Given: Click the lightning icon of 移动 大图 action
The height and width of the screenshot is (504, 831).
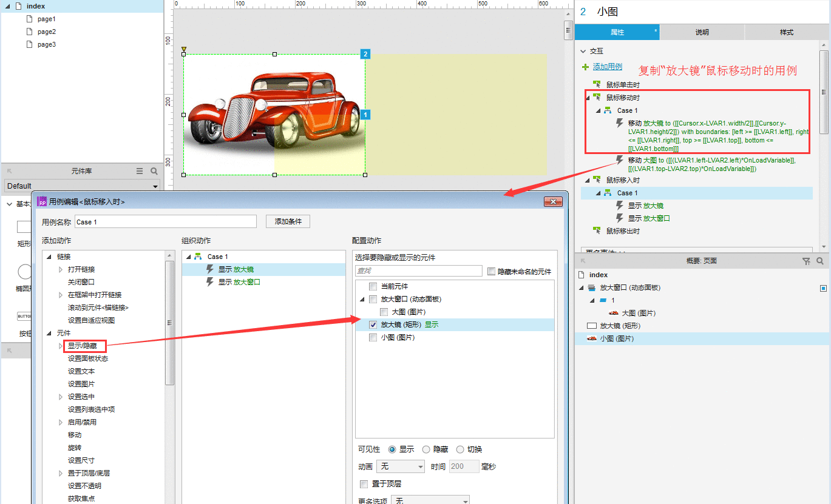Looking at the screenshot, I should coord(620,160).
